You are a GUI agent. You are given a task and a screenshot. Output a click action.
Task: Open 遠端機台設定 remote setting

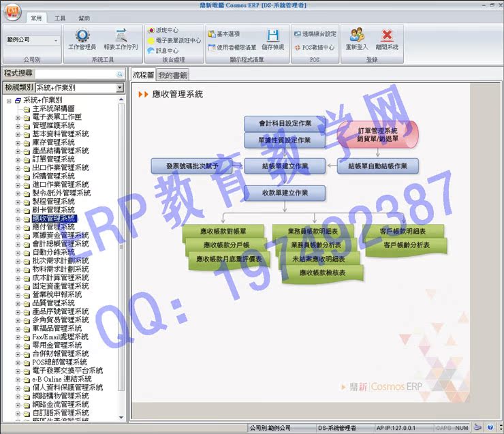[x=315, y=34]
